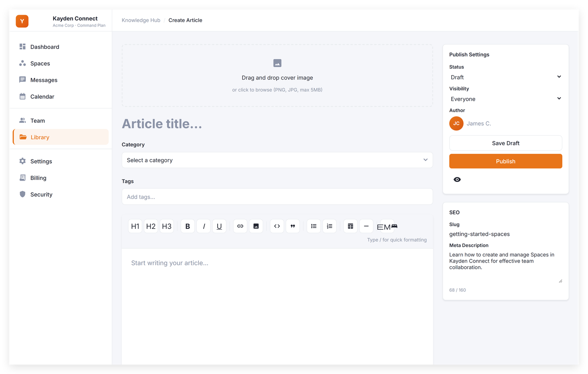Start a bulleted list
588x374 pixels.
[x=314, y=226]
